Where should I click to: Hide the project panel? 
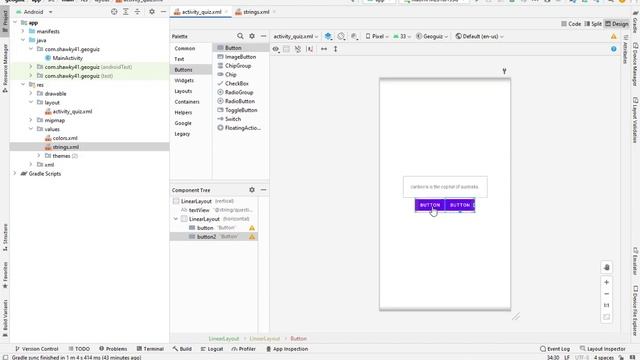(x=163, y=12)
